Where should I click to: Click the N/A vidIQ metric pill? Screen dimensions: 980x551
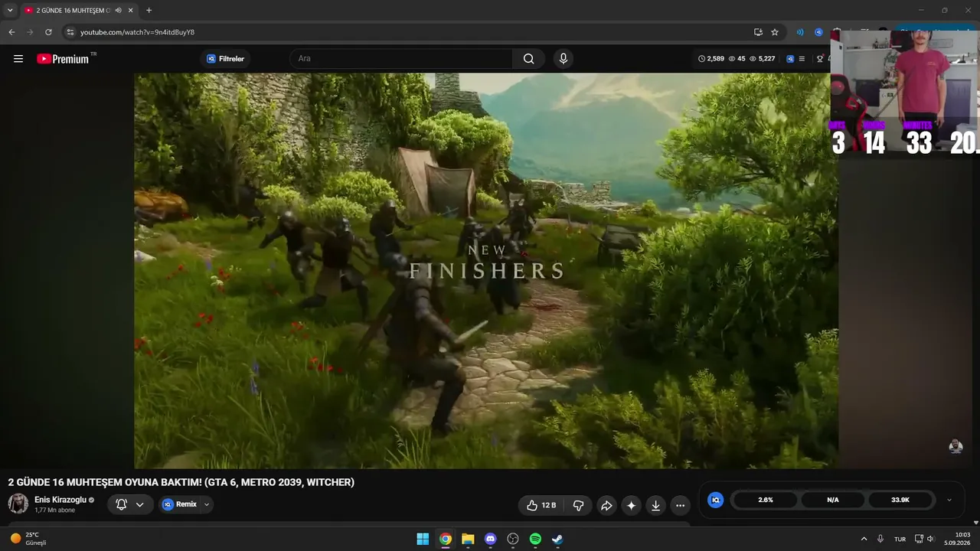point(833,500)
